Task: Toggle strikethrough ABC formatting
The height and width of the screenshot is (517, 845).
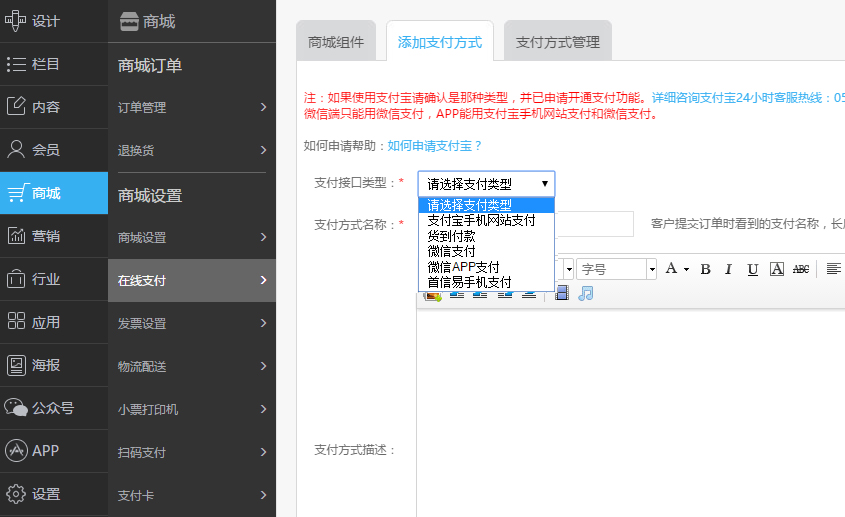Action: (x=801, y=269)
